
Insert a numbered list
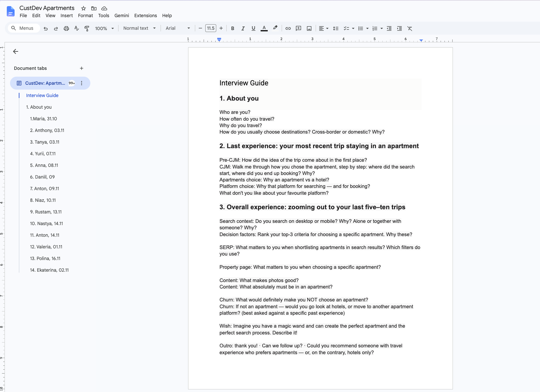375,28
